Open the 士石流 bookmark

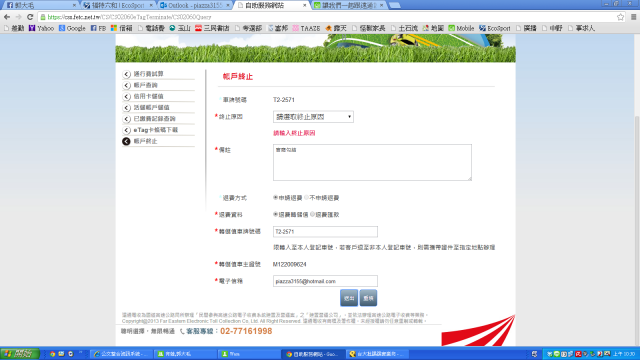point(405,28)
